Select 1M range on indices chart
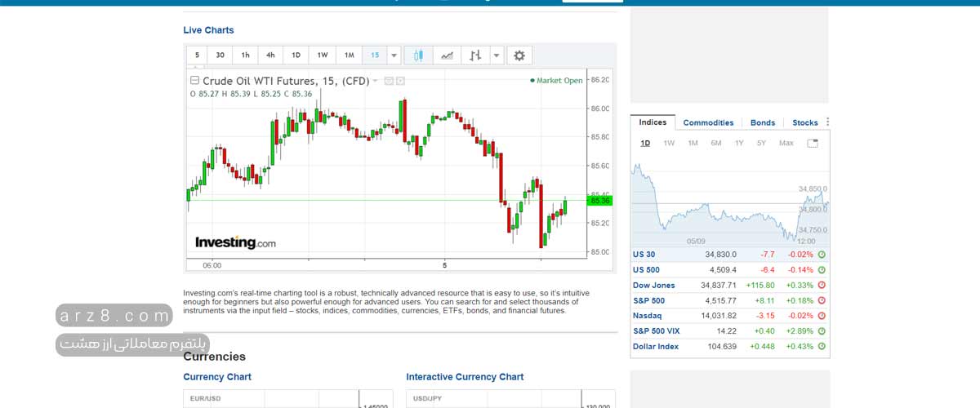 pos(693,143)
